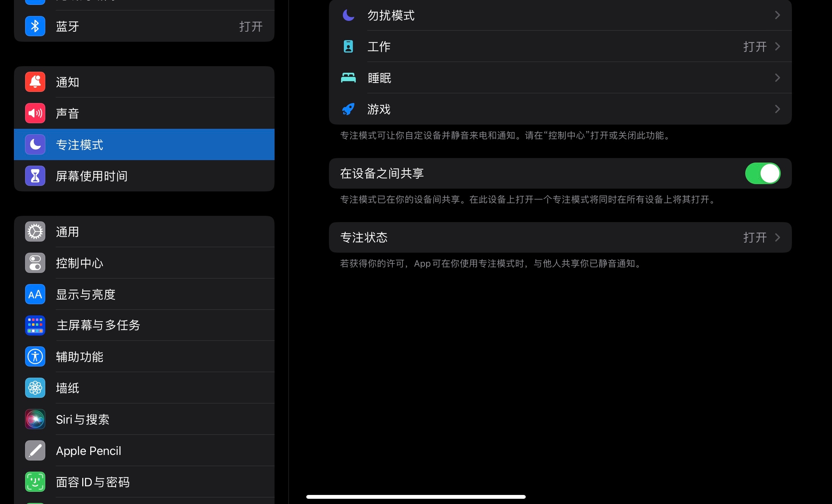
Task: Click the Sounds speaker icon
Action: coord(35,113)
